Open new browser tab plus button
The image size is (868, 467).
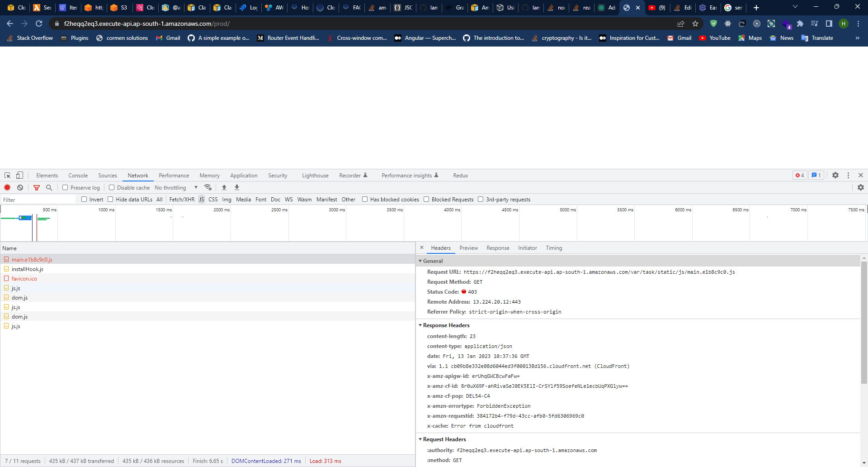click(756, 8)
